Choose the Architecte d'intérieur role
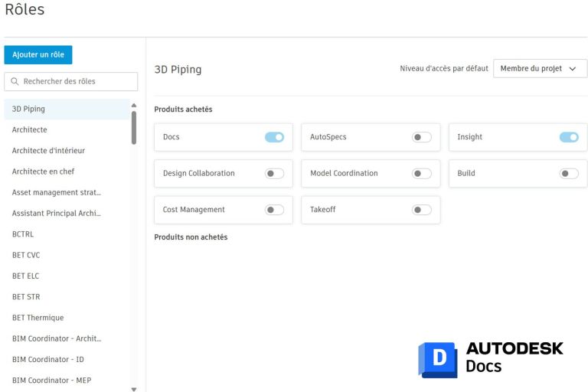This screenshot has height=392, width=588. click(67, 151)
